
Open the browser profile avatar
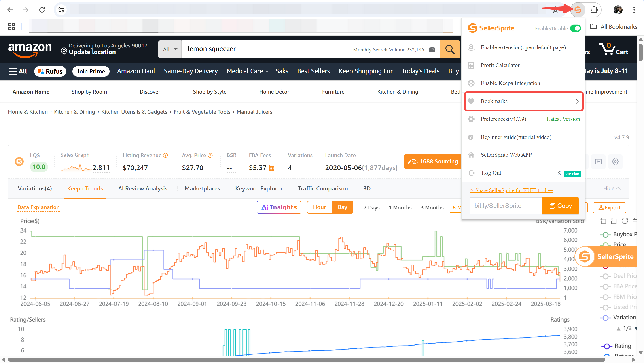[x=618, y=10]
